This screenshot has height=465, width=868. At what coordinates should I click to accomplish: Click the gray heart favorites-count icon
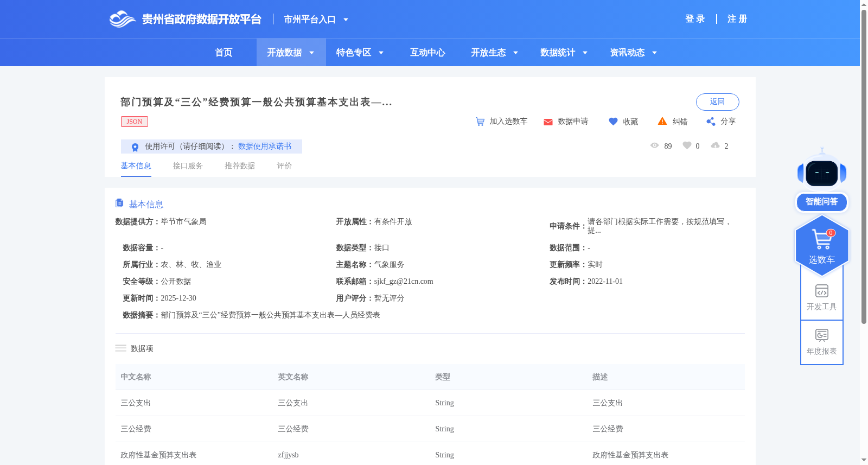[x=687, y=145]
